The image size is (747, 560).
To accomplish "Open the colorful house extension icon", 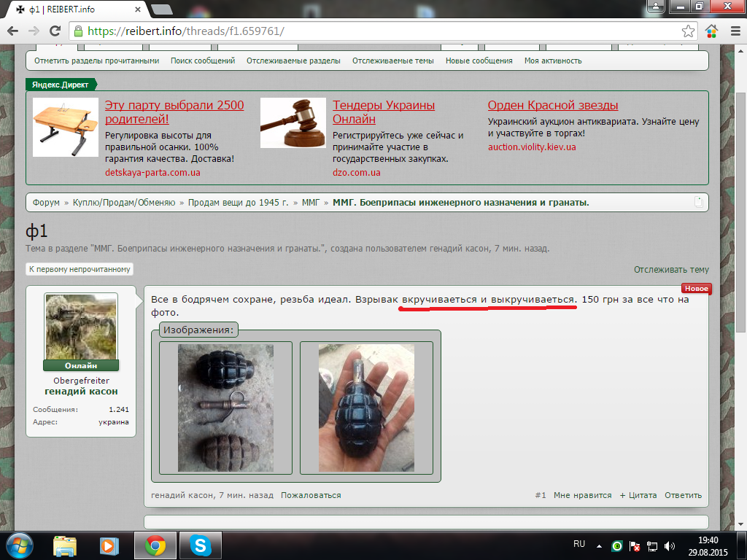I will tap(712, 31).
